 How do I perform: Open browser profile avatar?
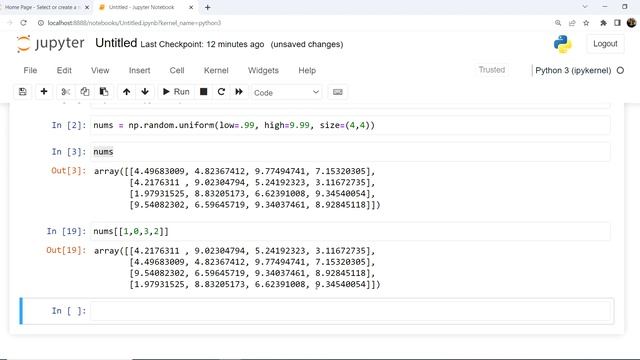(x=631, y=23)
